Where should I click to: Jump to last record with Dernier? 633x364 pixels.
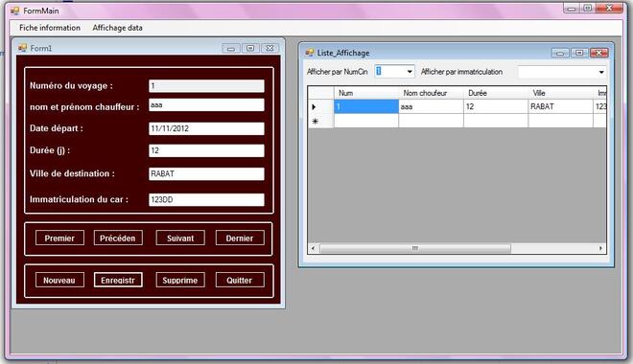tap(240, 239)
